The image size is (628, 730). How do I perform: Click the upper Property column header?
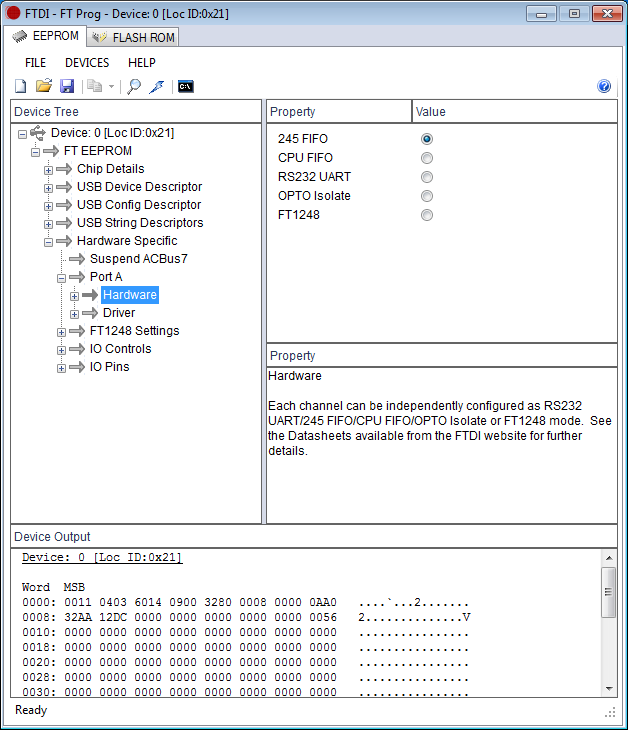pyautogui.click(x=339, y=112)
